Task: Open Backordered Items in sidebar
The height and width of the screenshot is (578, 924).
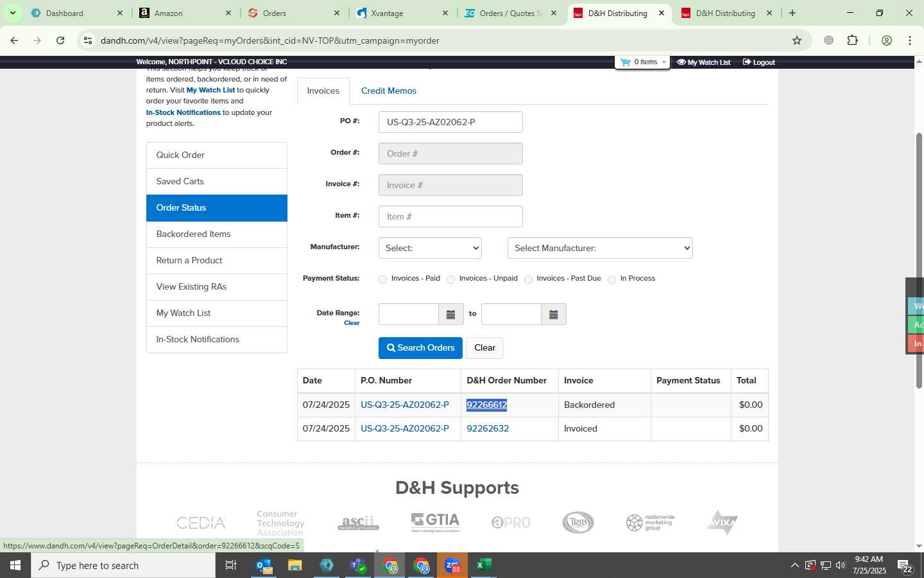Action: coord(217,234)
